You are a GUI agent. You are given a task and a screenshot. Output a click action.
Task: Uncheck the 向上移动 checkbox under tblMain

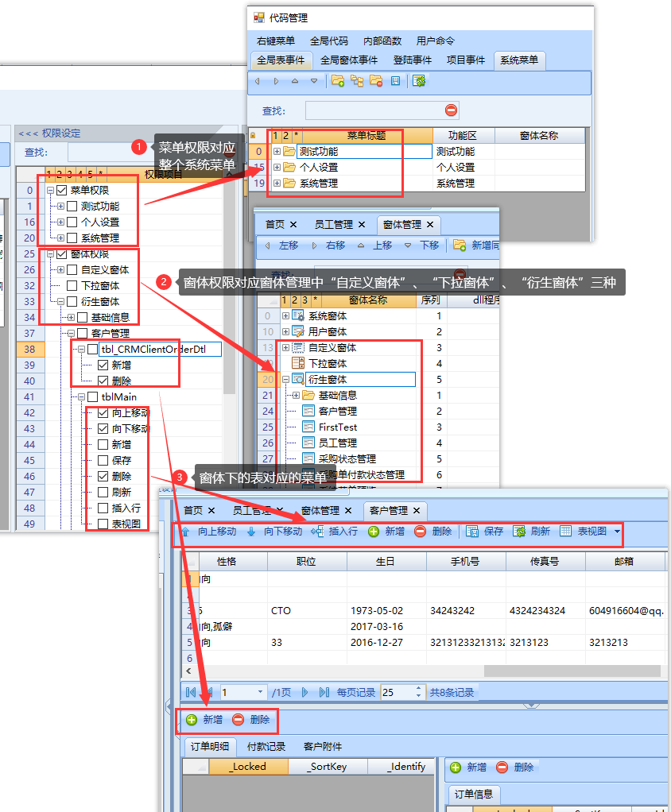[103, 412]
